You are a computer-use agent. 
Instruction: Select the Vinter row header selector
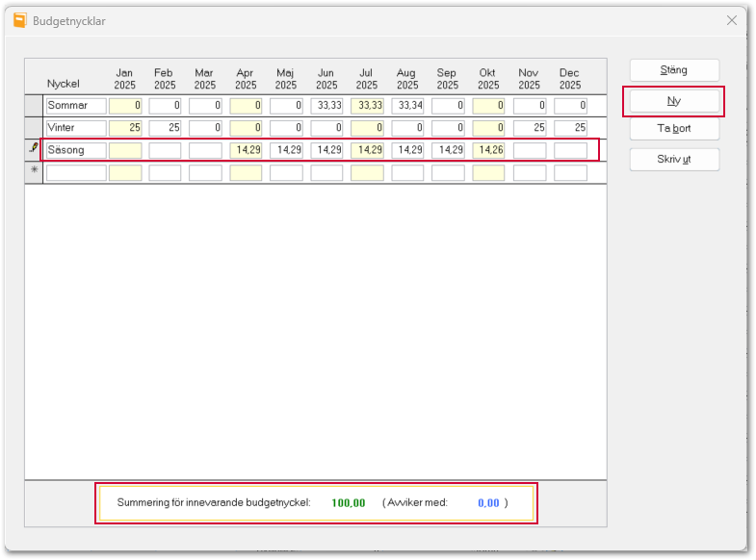click(x=34, y=128)
